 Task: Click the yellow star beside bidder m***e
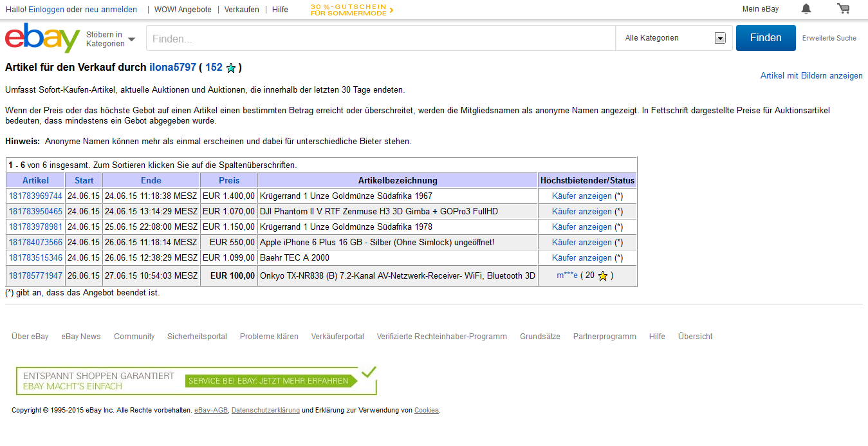(x=602, y=276)
